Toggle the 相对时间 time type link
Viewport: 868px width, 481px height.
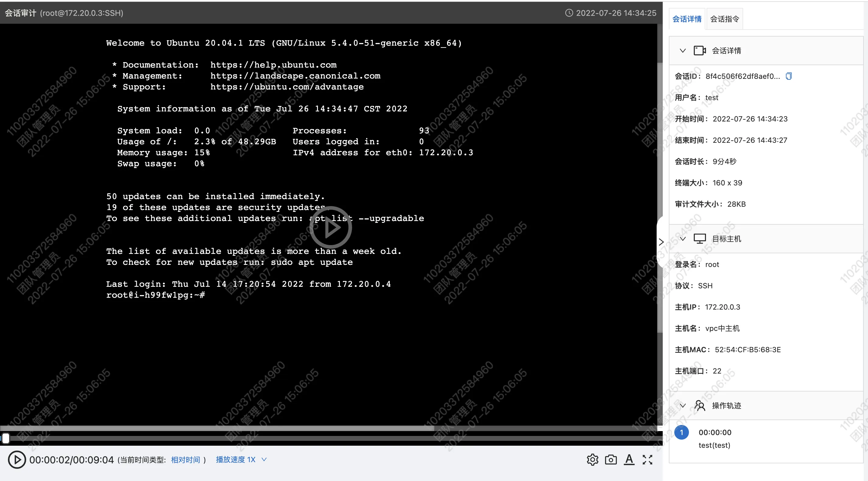[x=185, y=460]
